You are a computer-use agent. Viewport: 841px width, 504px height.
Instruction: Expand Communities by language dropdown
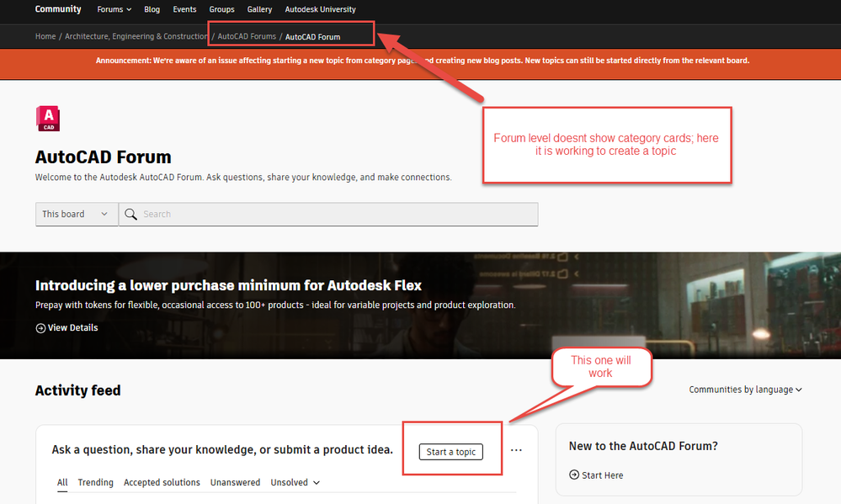(x=746, y=390)
